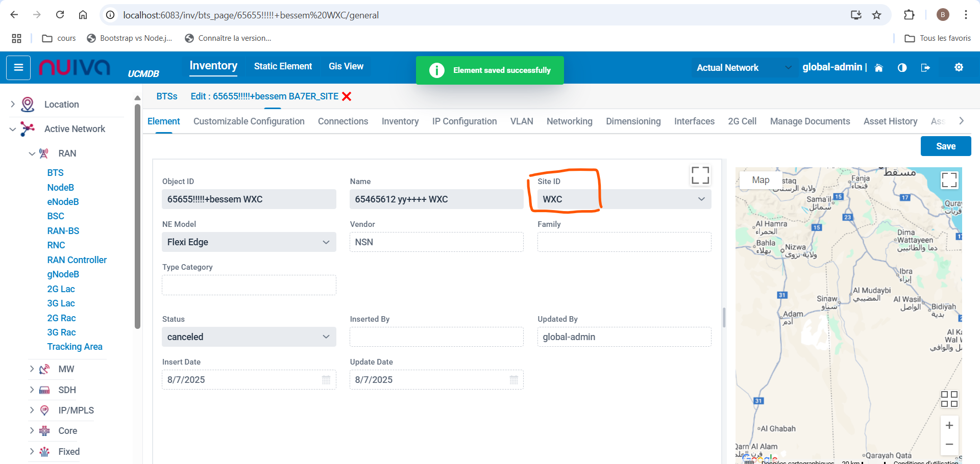The image size is (980, 464).
Task: Toggle fullscreen view on the map
Action: point(949,180)
